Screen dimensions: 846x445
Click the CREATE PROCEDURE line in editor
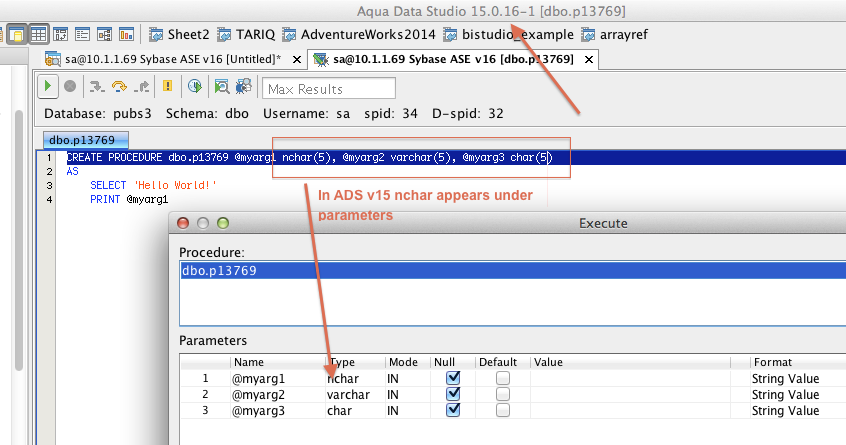pos(310,158)
